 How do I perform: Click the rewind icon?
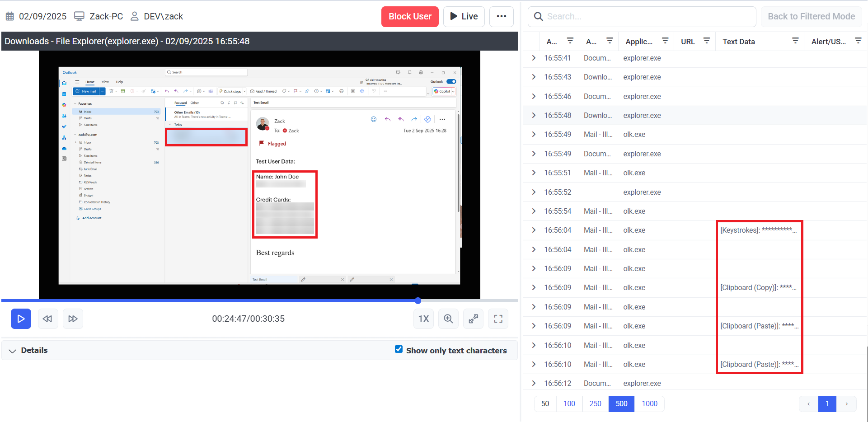47,319
